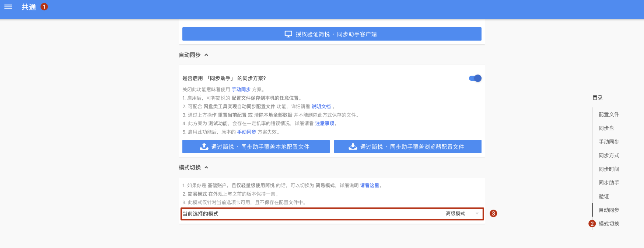The height and width of the screenshot is (248, 644).
Task: Open the 请看这里 link
Action: [370, 185]
